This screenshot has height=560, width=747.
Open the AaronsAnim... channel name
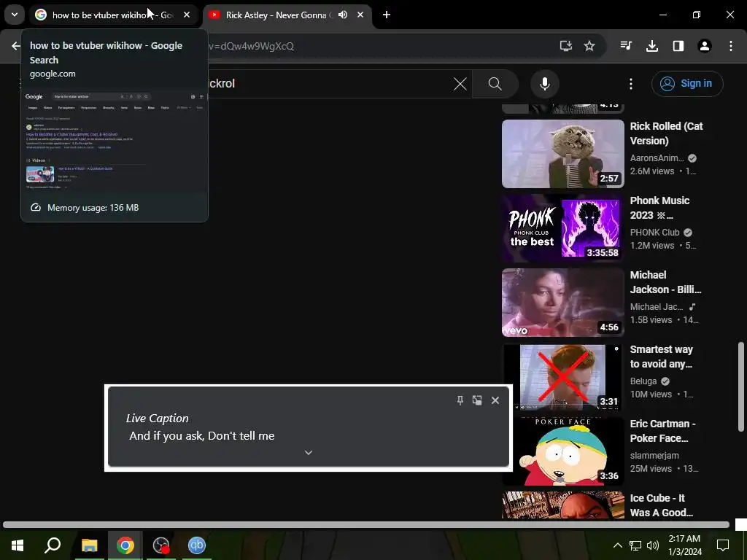(657, 158)
